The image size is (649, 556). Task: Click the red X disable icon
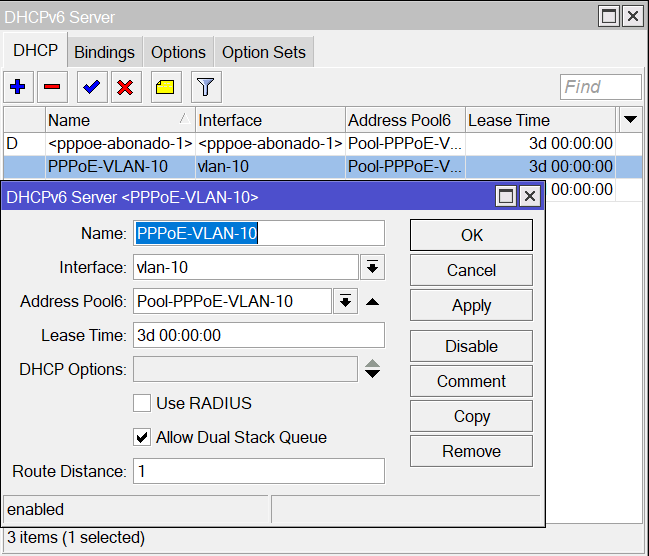click(125, 87)
